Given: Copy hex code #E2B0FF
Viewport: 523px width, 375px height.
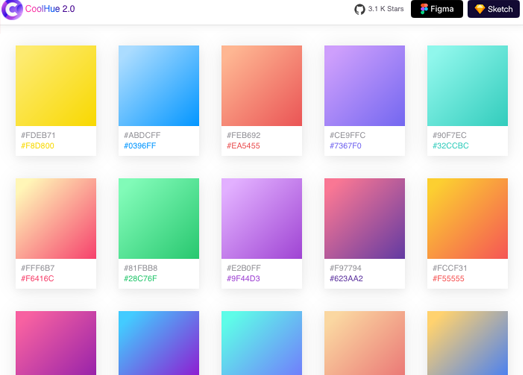Looking at the screenshot, I should [244, 268].
